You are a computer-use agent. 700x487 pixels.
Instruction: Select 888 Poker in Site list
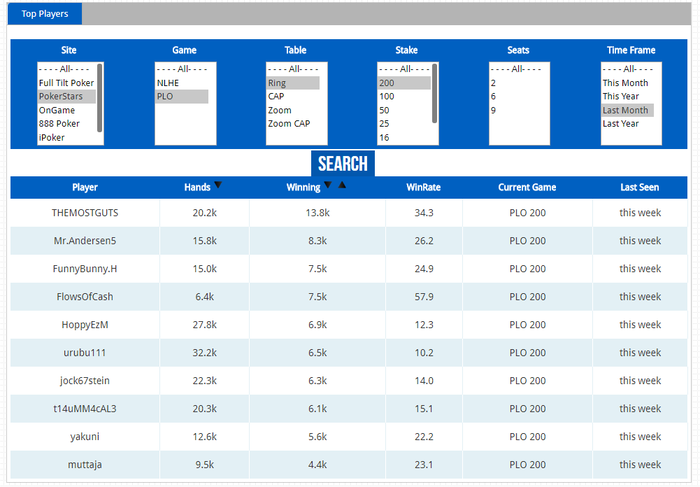[x=67, y=124]
